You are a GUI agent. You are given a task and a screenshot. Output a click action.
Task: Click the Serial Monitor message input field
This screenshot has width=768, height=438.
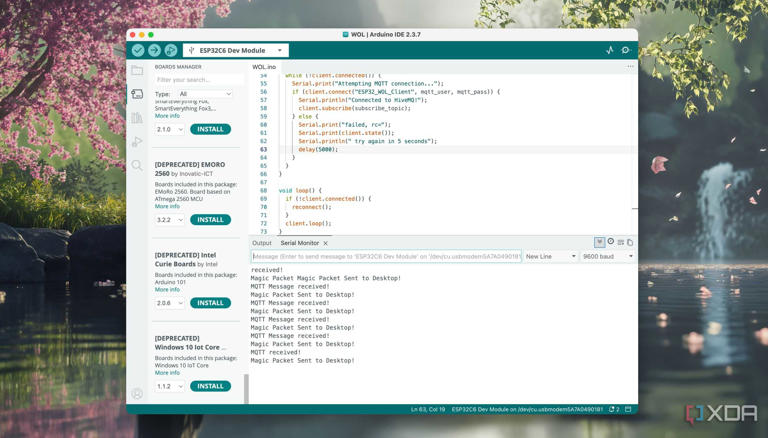(x=386, y=256)
